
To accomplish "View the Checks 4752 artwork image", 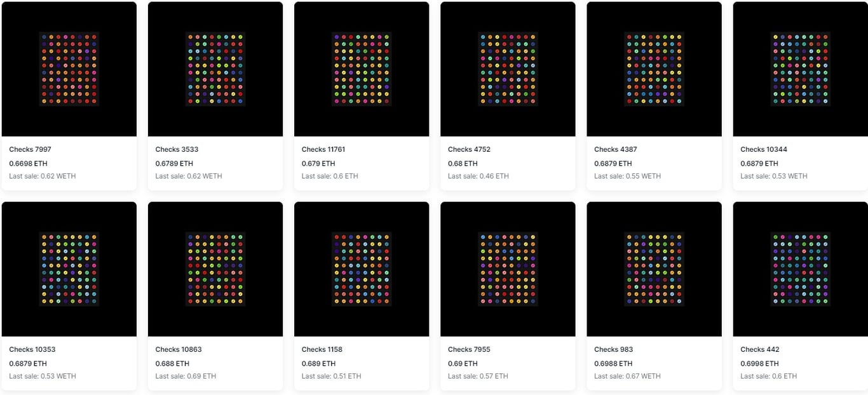I will (508, 69).
